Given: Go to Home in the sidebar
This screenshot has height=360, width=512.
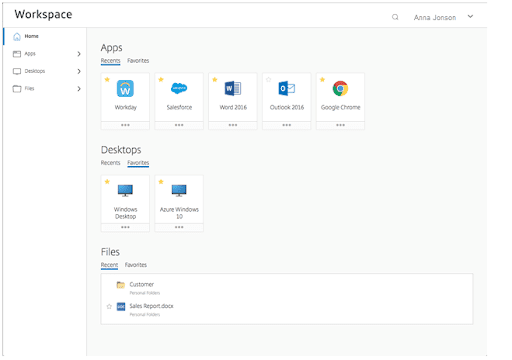Looking at the screenshot, I should tap(31, 36).
